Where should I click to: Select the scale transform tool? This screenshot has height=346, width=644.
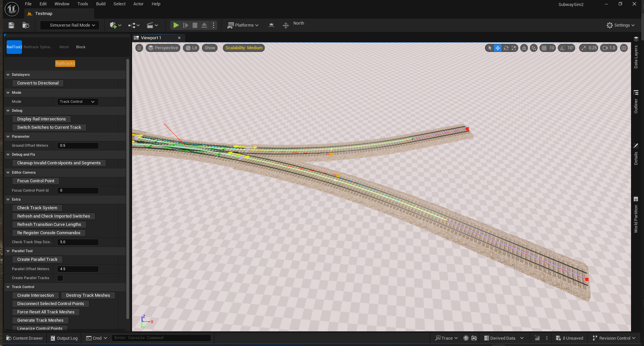(514, 48)
